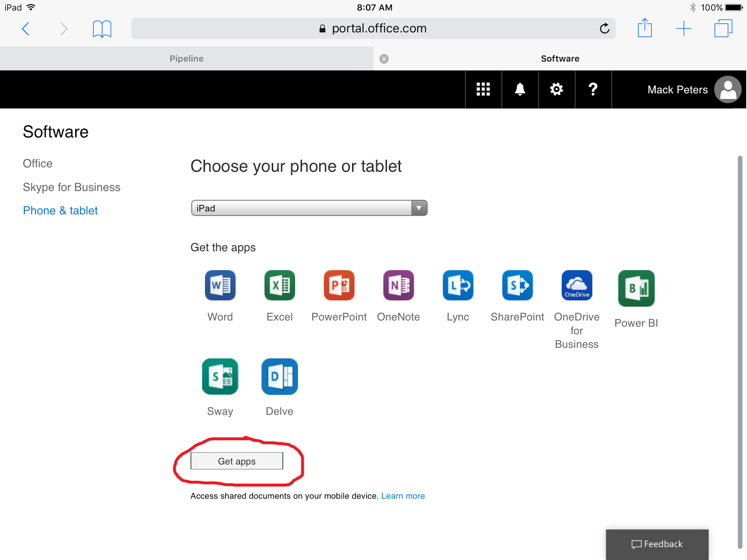
Task: Switch to the Pipeline tab
Action: [x=187, y=59]
